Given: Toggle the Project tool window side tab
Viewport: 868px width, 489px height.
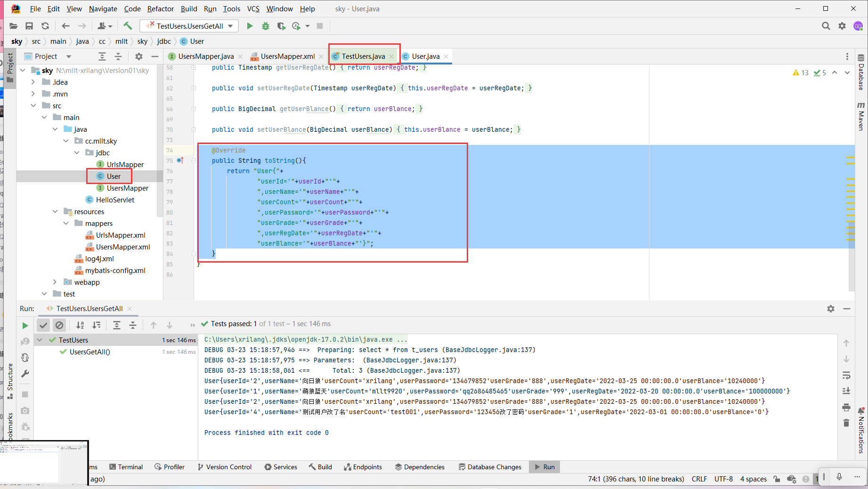Looking at the screenshot, I should [10, 67].
